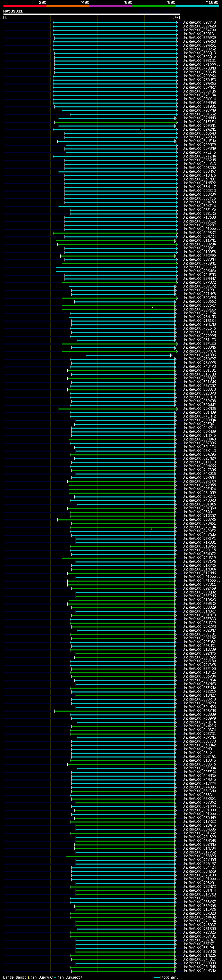The image size is (222, 980).
Task: Click the UniRef100_C4JV43 entry
Action: coord(199,164)
